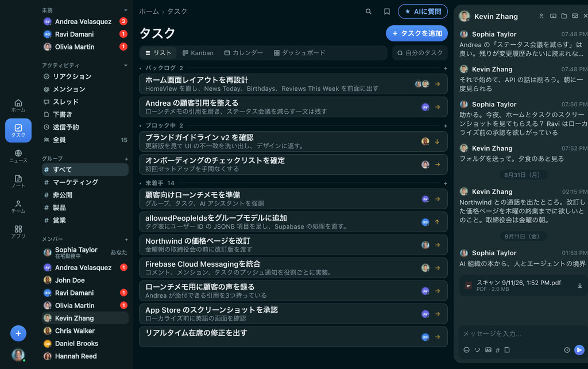The height and width of the screenshot is (369, 588).
Task: Click the arrow on ホーム画面レイアウトを再設計 task
Action: pyautogui.click(x=437, y=84)
